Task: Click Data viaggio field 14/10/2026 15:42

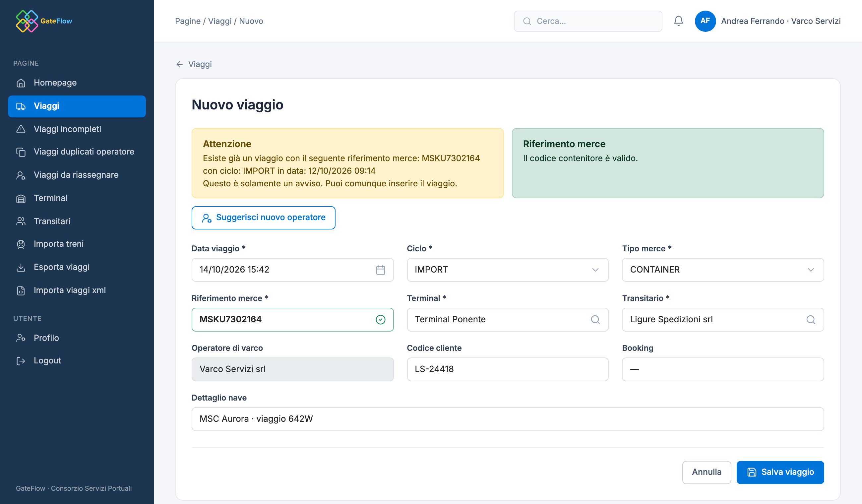Action: click(x=292, y=270)
